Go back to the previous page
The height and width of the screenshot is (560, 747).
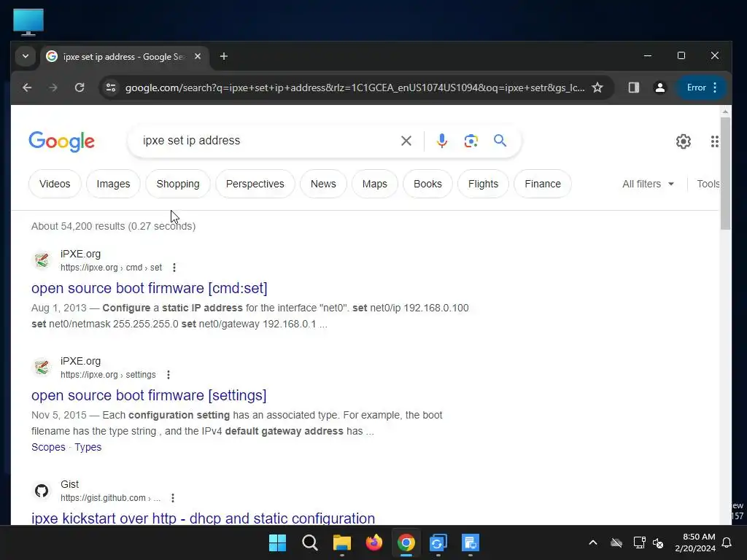click(27, 87)
